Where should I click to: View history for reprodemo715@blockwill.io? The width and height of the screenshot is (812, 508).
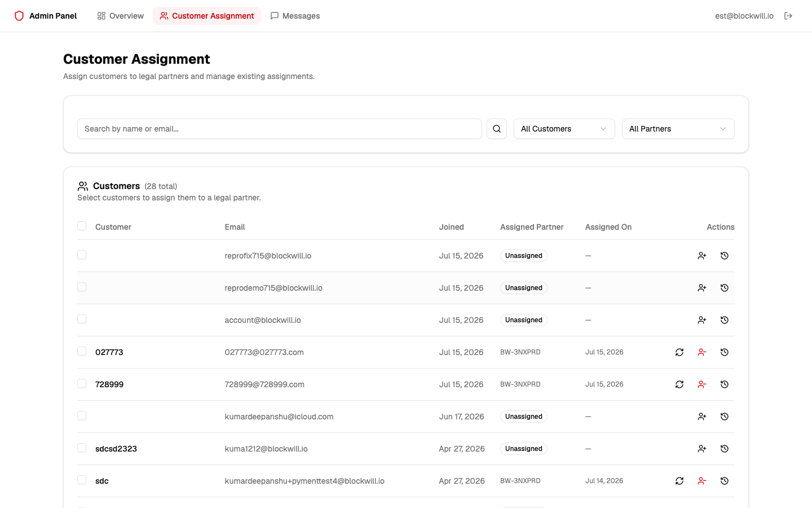[x=725, y=288]
